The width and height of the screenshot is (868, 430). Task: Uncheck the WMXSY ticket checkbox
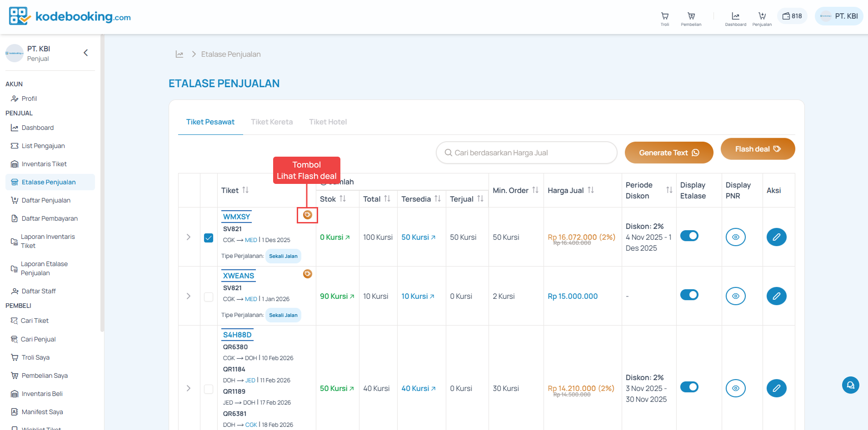209,238
